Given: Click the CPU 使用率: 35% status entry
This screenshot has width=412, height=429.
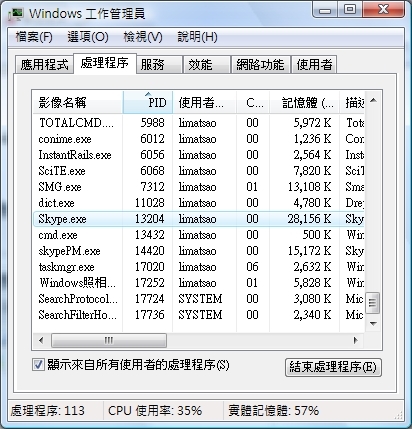Looking at the screenshot, I should click(155, 411).
